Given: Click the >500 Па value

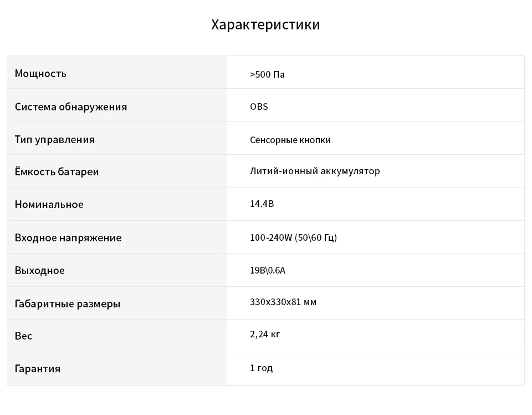Looking at the screenshot, I should click(267, 74).
